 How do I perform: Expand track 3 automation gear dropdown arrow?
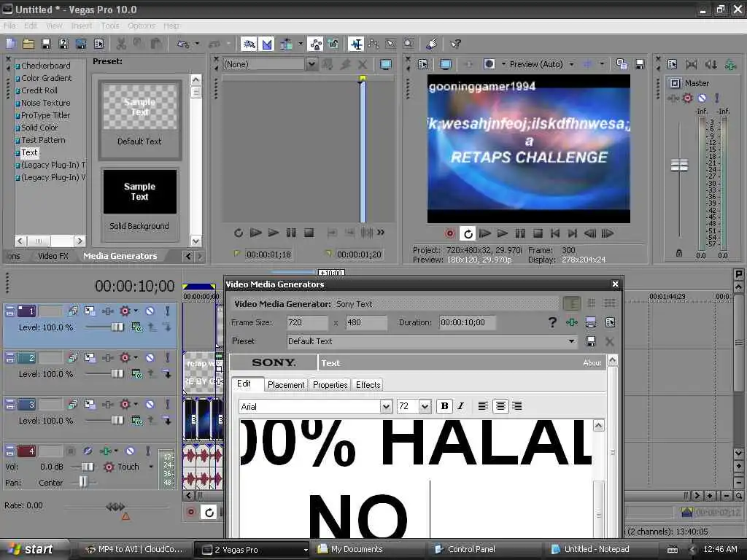[136, 404]
